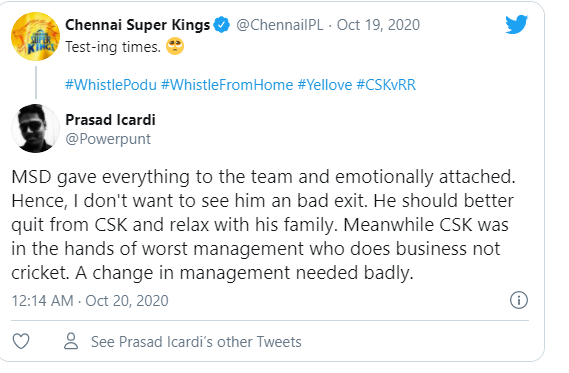This screenshot has height=373, width=569.
Task: Click the blue verified badge
Action: (x=222, y=25)
